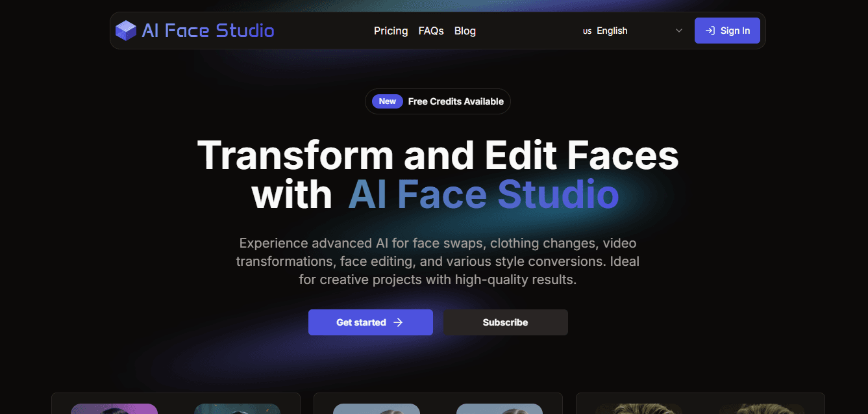Click the New Free Credits Available badge
The width and height of the screenshot is (868, 414).
pyautogui.click(x=438, y=101)
